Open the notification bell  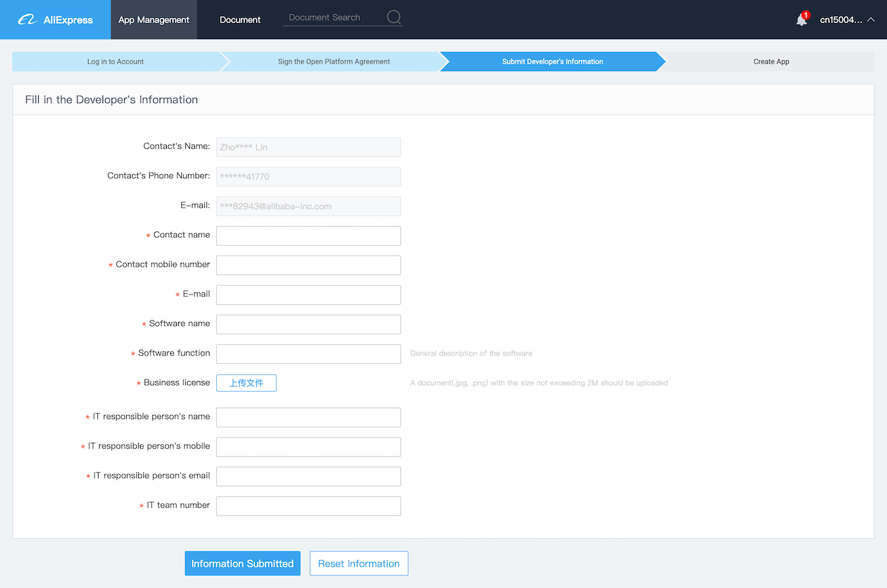pos(802,20)
